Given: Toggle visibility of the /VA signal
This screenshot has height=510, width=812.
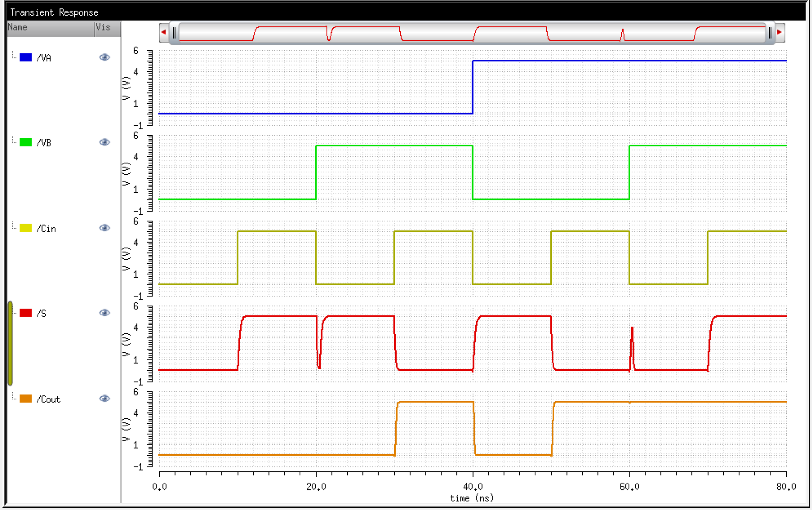Looking at the screenshot, I should pyautogui.click(x=105, y=57).
